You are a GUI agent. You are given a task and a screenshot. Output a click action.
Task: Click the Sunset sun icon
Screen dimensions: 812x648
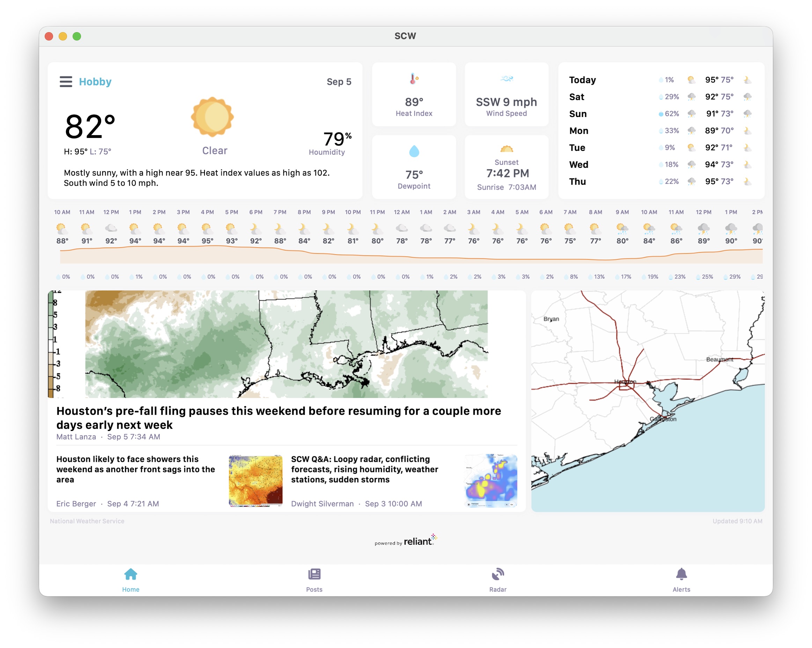pyautogui.click(x=506, y=149)
